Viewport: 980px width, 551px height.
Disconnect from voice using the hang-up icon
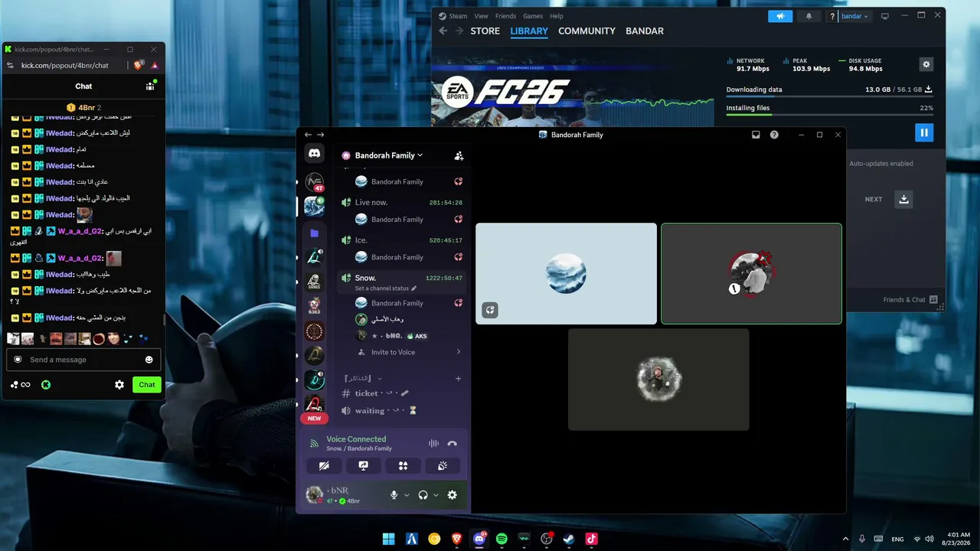[x=452, y=443]
